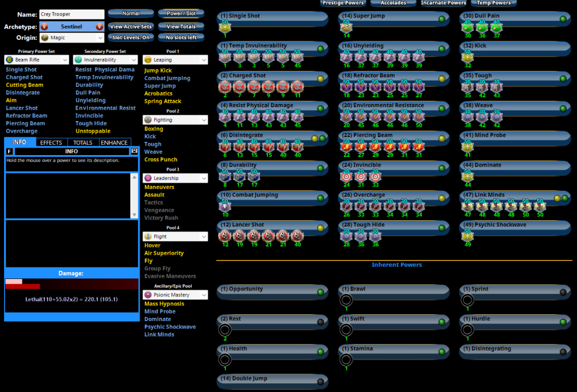The image size is (577, 392).
Task: Click the Mind Probe enhancement slot icon
Action: pos(467,146)
